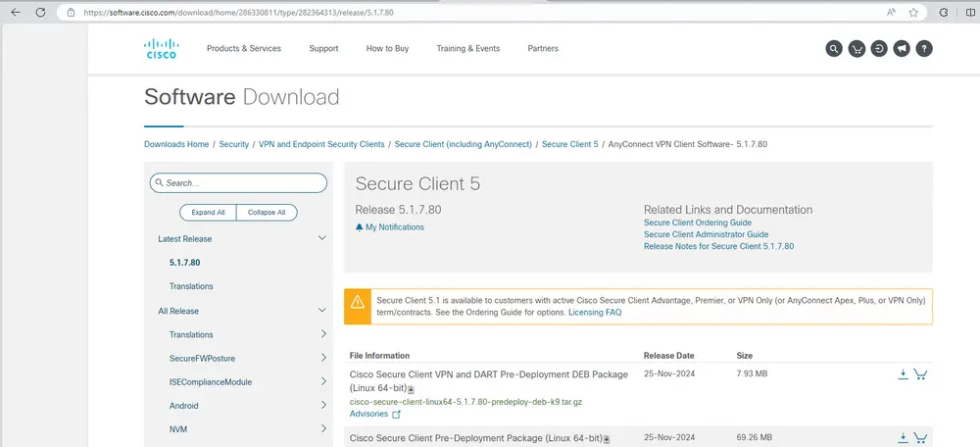Click file info icon after DEB Package name
This screenshot has height=447, width=980.
pos(411,389)
